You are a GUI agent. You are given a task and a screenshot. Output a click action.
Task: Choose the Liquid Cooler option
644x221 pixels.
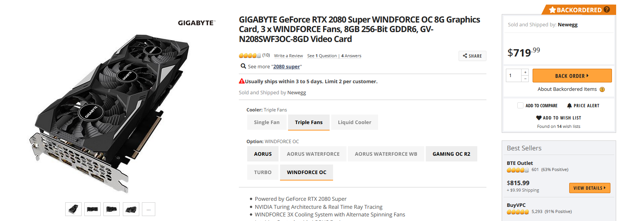pos(354,123)
